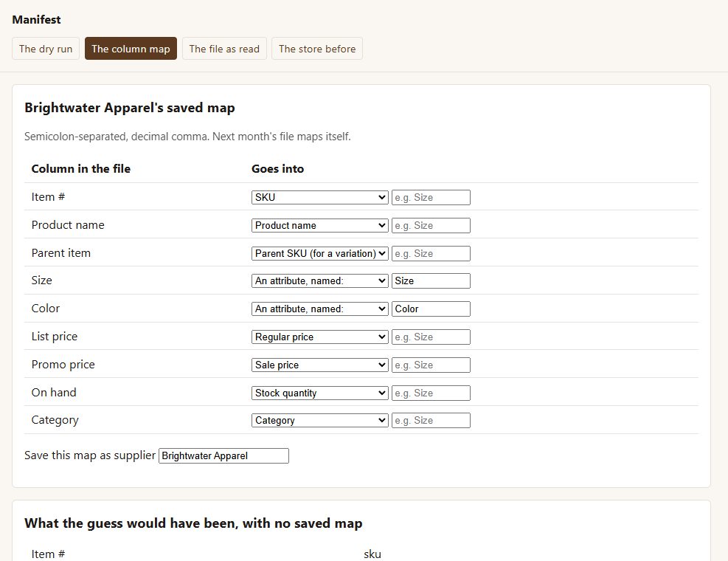728x561 pixels.
Task: Open the Parent item mapping dropdown
Action: click(320, 253)
